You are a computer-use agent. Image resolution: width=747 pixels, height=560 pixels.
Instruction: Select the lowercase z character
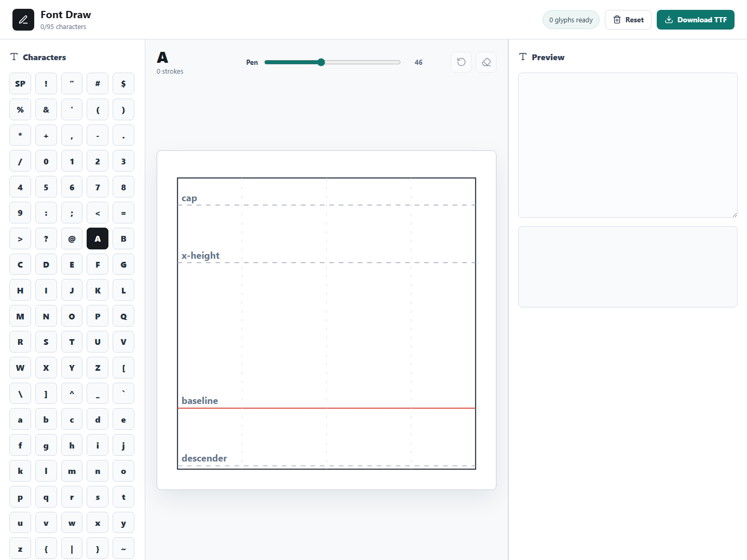pyautogui.click(x=20, y=549)
